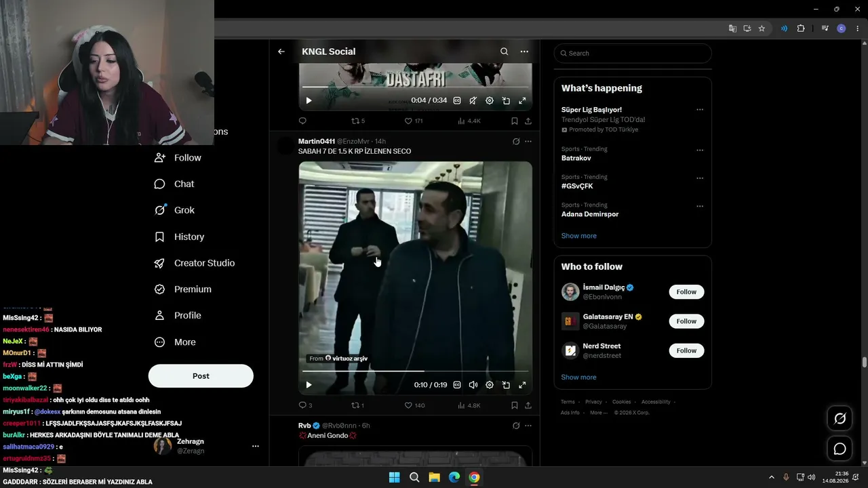Image resolution: width=868 pixels, height=488 pixels.
Task: Open options for Süper Lig Başlıyor trend
Action: click(x=700, y=110)
